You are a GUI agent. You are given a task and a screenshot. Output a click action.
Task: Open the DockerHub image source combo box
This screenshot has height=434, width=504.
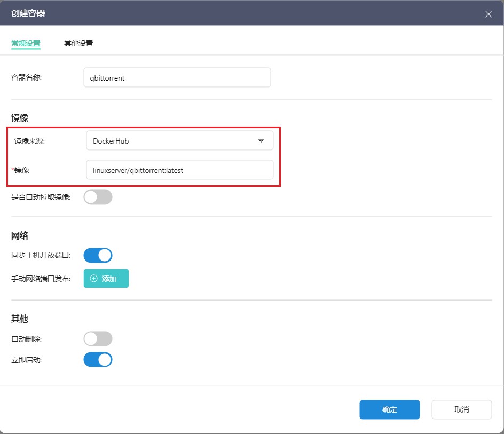click(x=179, y=141)
